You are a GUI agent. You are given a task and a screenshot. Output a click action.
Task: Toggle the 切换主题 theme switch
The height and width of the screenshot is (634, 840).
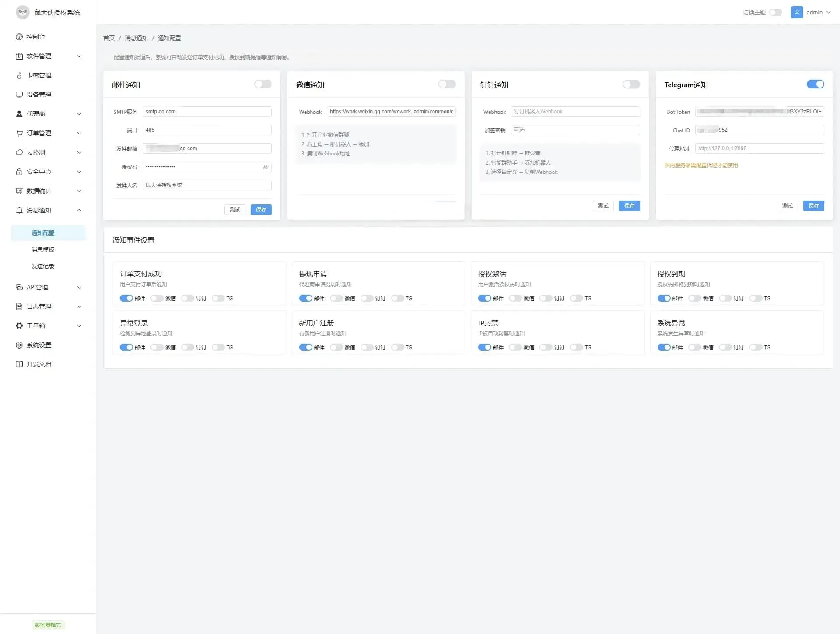[x=776, y=12]
